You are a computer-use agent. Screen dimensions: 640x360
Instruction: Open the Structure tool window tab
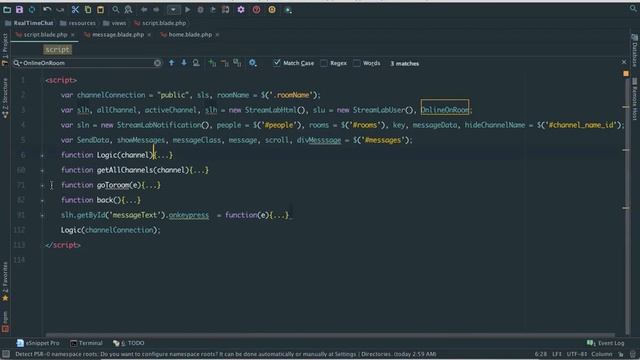coord(5,98)
